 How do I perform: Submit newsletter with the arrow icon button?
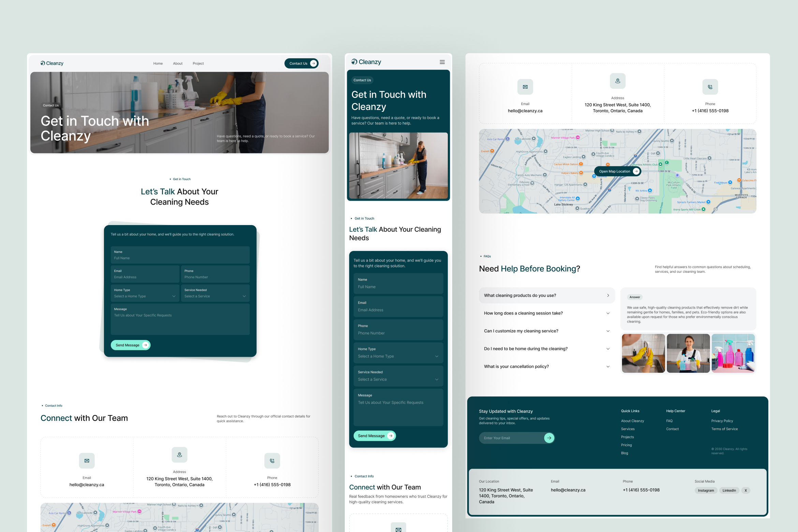(x=549, y=438)
